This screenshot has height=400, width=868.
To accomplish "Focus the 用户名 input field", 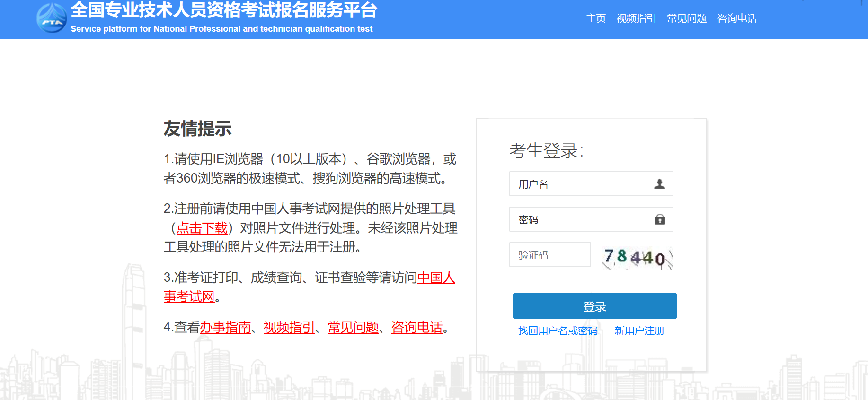I will (x=582, y=184).
